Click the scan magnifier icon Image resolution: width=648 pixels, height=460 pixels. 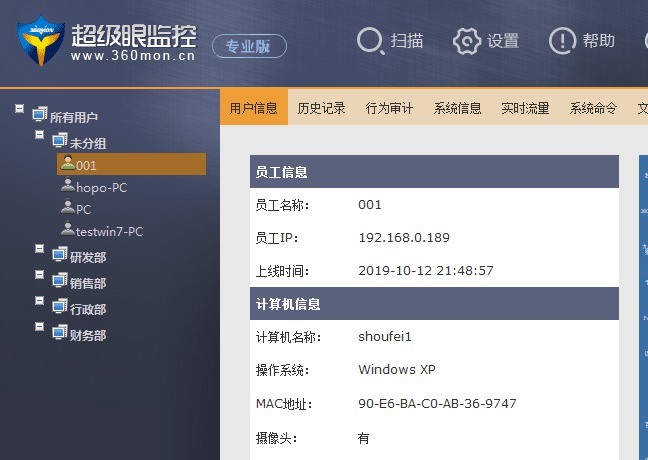371,41
